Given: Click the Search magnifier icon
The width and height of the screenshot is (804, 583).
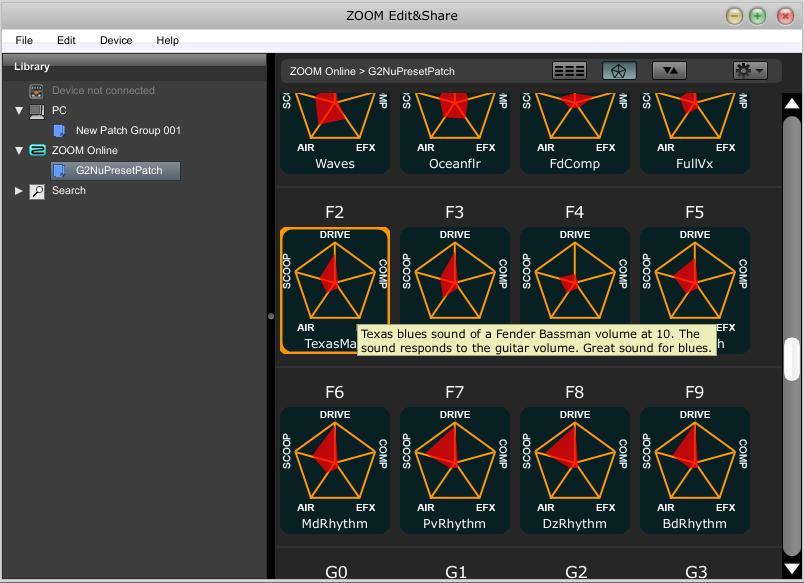Looking at the screenshot, I should coord(37,191).
